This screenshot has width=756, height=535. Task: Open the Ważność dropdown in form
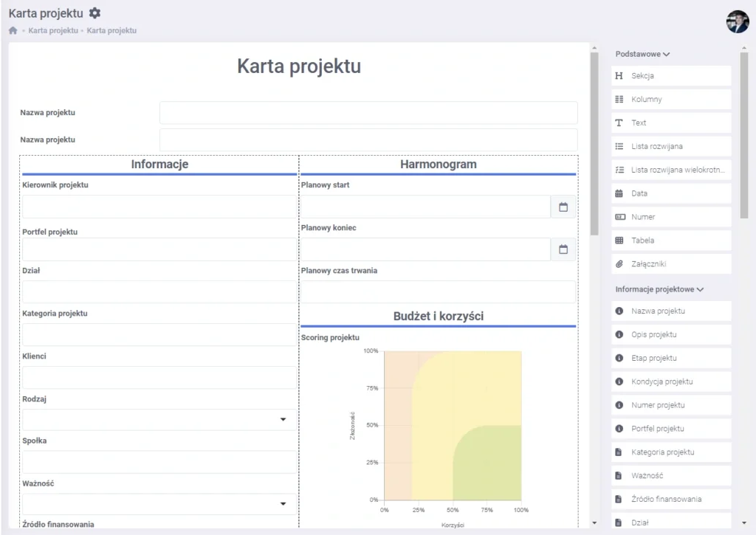click(159, 504)
